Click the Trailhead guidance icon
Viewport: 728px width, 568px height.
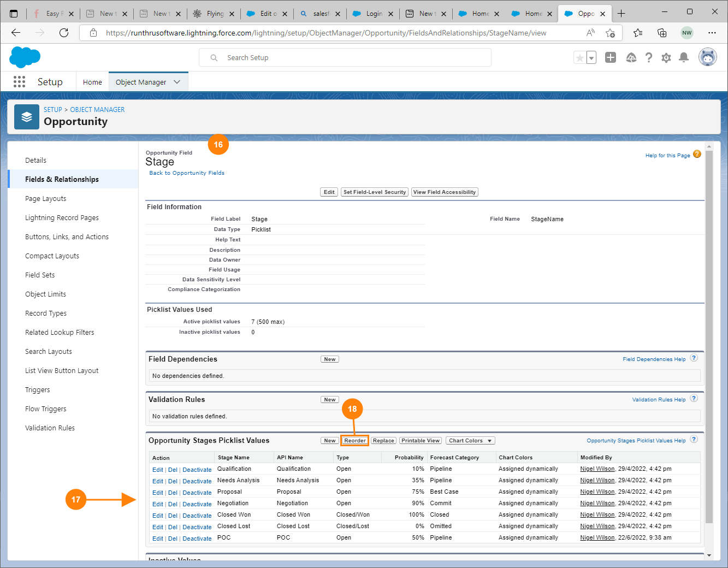[631, 57]
